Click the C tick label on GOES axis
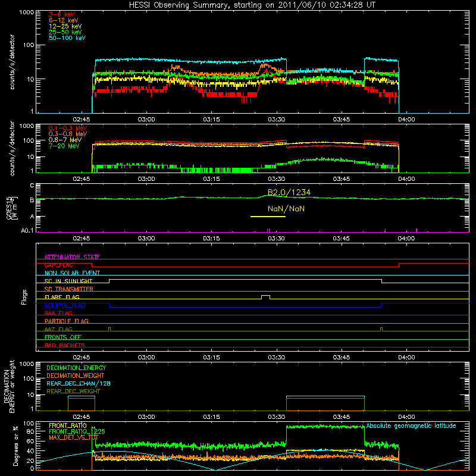Viewport: 476px width, 476px height. [x=32, y=185]
